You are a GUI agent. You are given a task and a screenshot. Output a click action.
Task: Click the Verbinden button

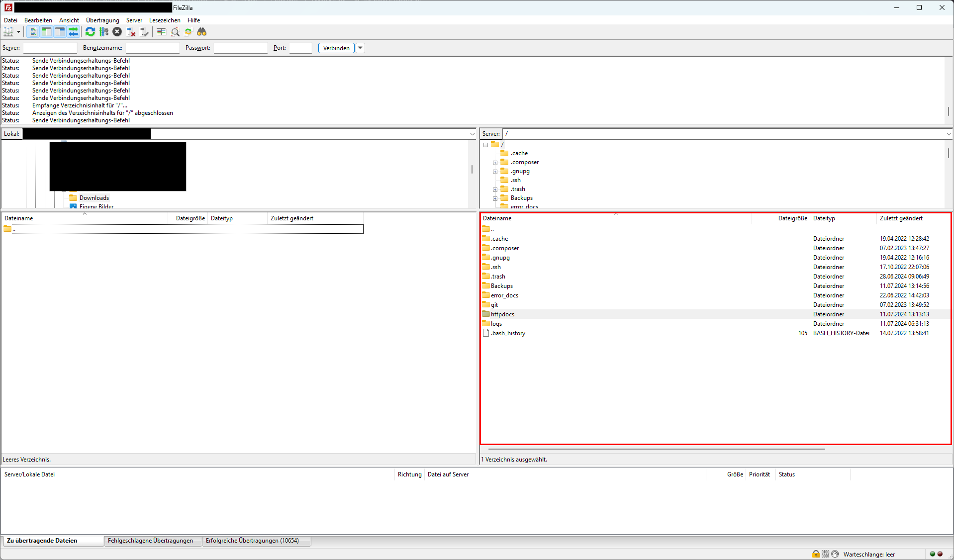336,48
